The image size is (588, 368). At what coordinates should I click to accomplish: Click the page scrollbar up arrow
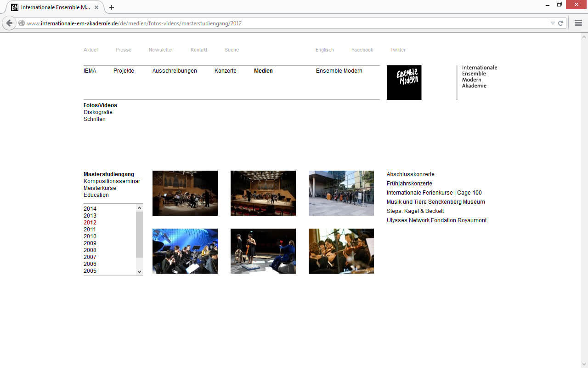click(584, 36)
